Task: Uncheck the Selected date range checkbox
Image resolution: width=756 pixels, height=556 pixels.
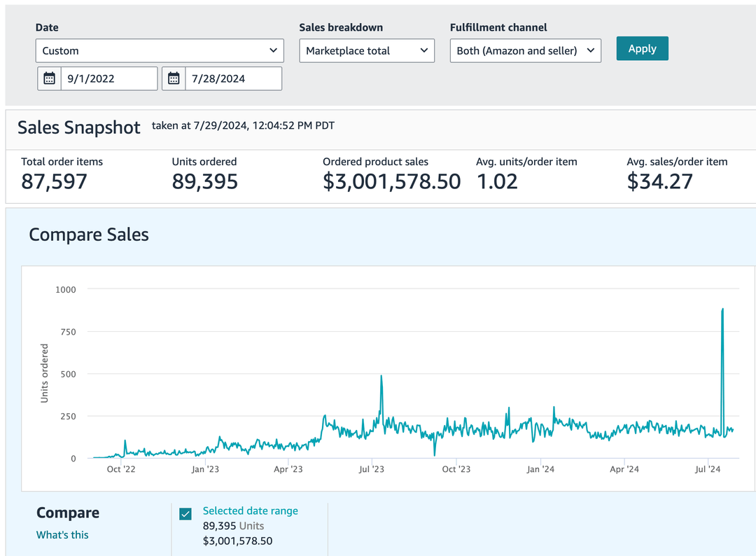Action: (x=185, y=514)
